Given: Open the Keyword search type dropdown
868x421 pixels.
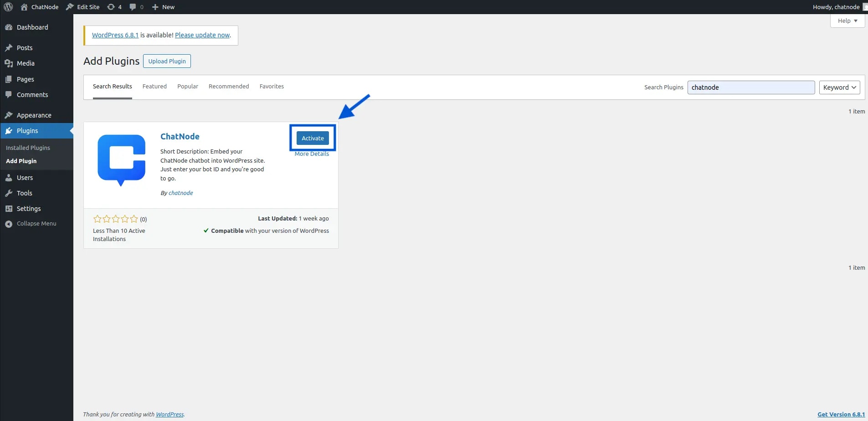Looking at the screenshot, I should coord(839,87).
